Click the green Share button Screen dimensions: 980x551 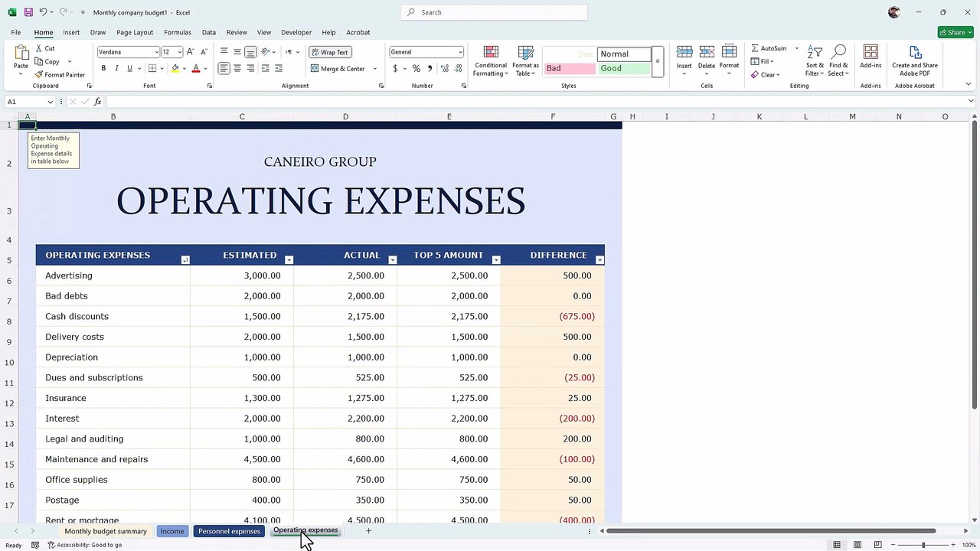[955, 32]
